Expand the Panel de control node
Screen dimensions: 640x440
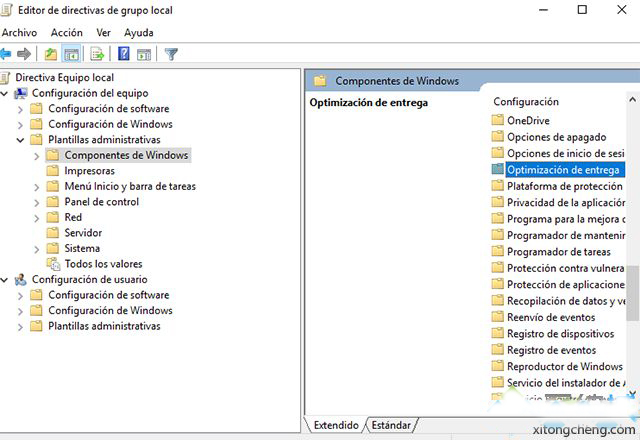pyautogui.click(x=37, y=202)
